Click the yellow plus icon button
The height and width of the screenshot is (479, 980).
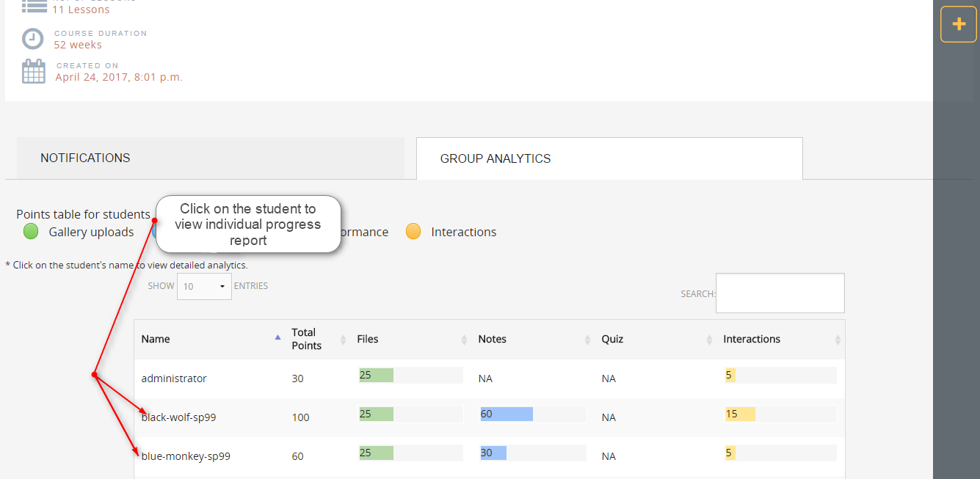pyautogui.click(x=958, y=24)
